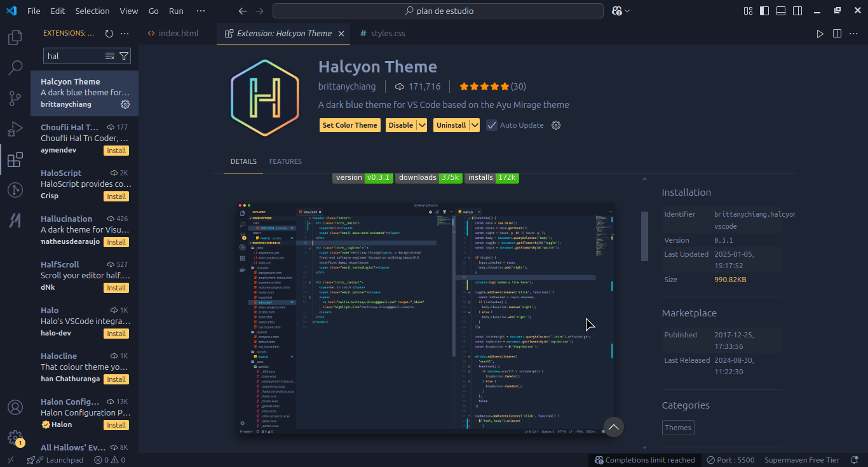Open the Copilot chat dropdown chevron
This screenshot has height=467, width=868.
[627, 11]
